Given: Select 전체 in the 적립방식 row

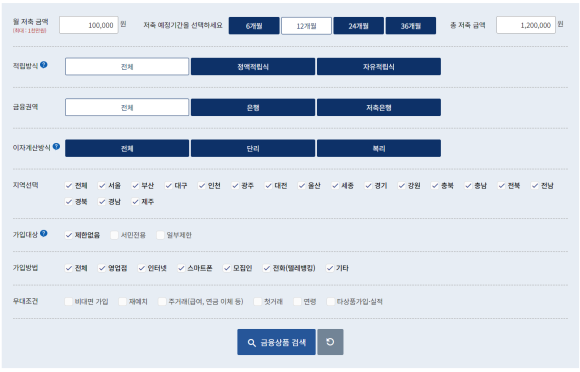Looking at the screenshot, I should [127, 67].
